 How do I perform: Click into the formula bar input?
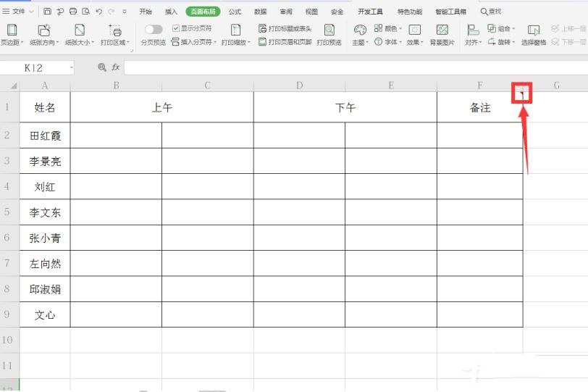356,67
